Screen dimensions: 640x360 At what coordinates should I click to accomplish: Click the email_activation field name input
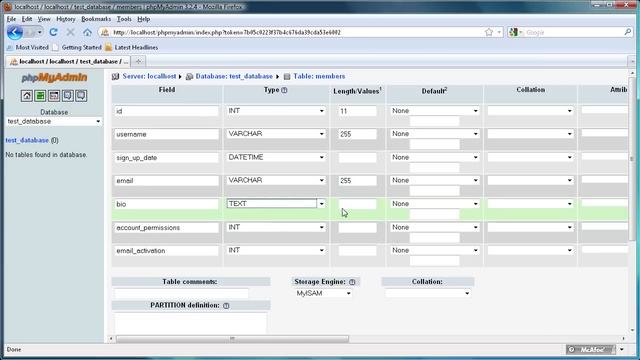(167, 251)
